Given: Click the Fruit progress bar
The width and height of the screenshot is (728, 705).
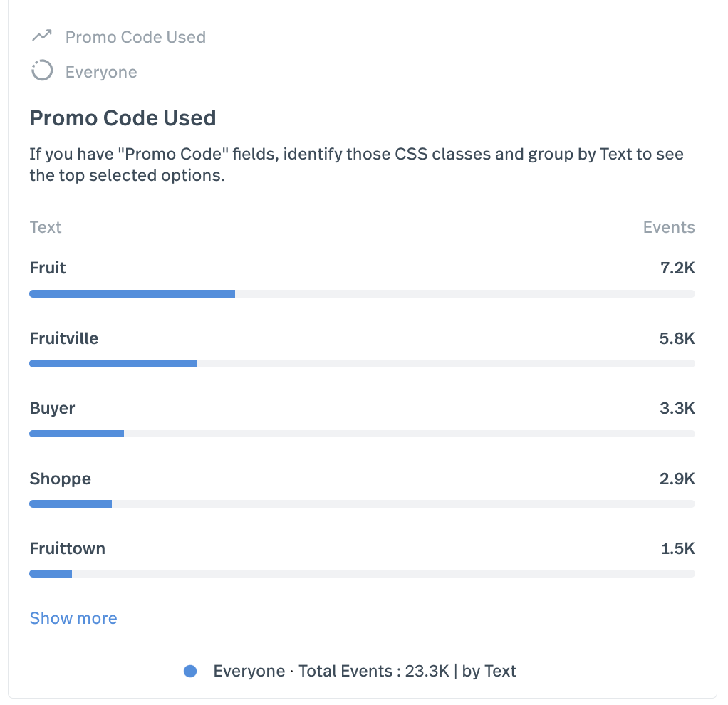Looking at the screenshot, I should tap(132, 293).
